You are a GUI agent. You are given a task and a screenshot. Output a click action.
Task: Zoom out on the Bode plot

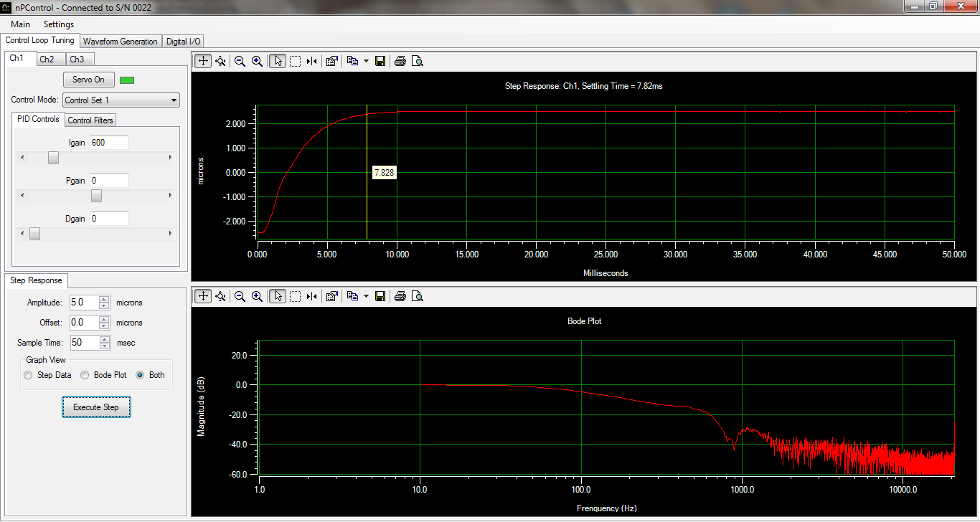point(240,295)
